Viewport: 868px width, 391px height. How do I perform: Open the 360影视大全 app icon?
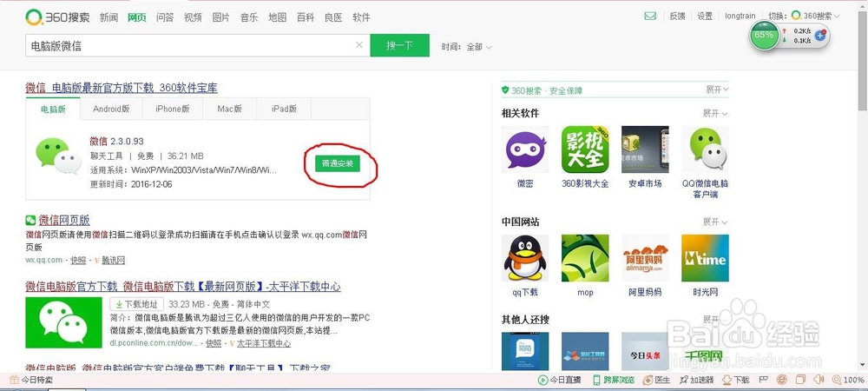point(585,149)
